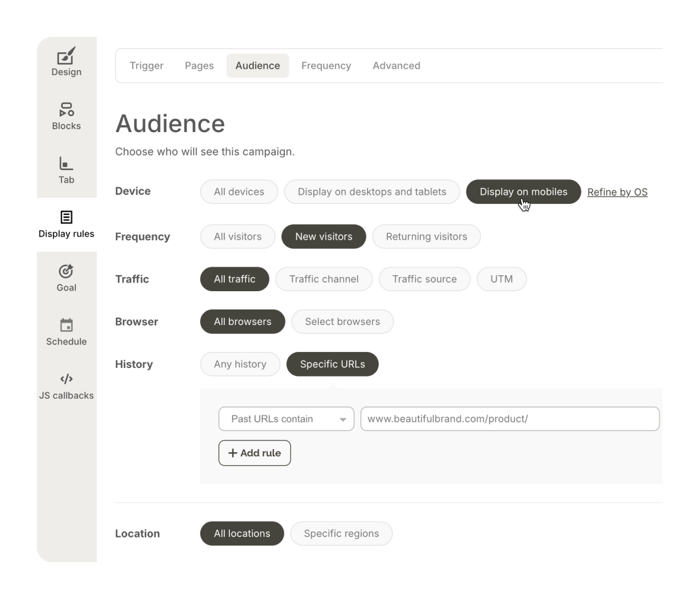This screenshot has height=599, width=700.
Task: Enable UTM traffic filtering
Action: [501, 279]
